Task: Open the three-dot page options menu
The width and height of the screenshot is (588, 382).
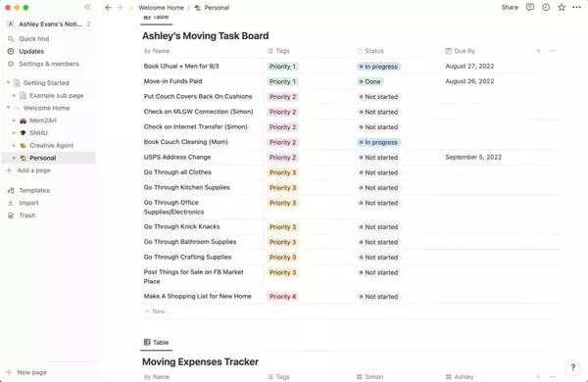Action: pyautogui.click(x=577, y=7)
